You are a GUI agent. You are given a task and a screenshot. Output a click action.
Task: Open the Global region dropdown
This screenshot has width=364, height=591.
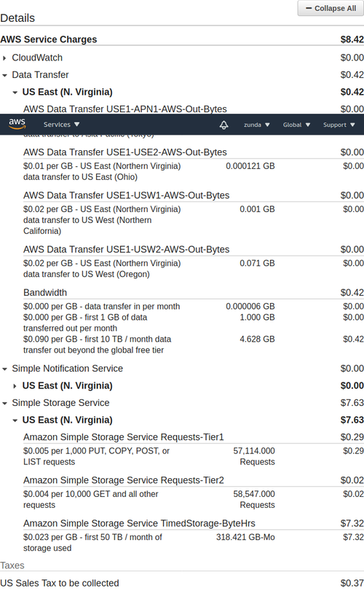(x=296, y=125)
